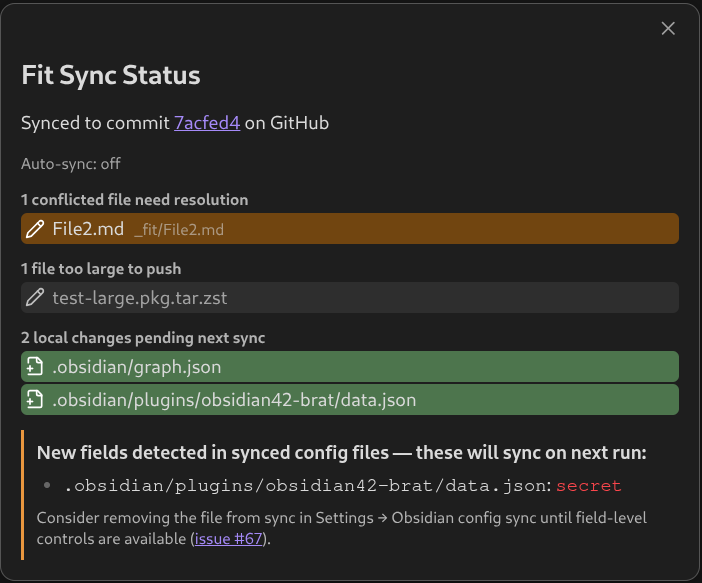The image size is (702, 583).
Task: Click the red 'secret' field name
Action: tap(588, 485)
